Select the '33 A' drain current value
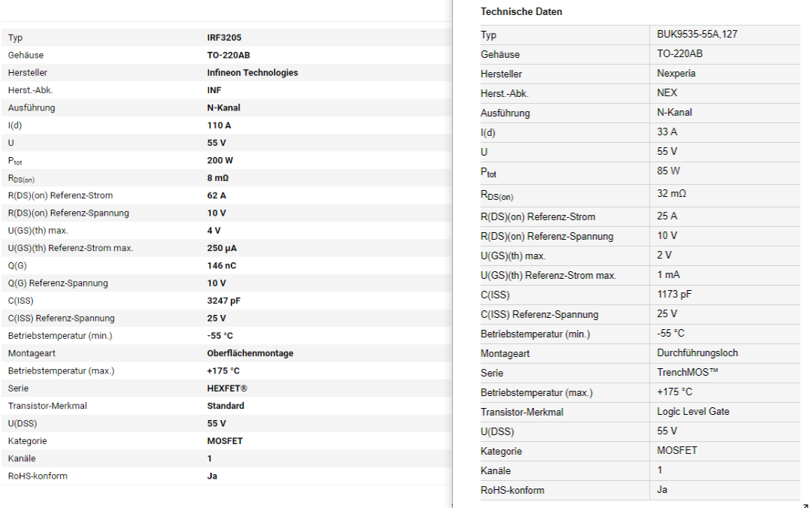The width and height of the screenshot is (812, 508). [667, 132]
